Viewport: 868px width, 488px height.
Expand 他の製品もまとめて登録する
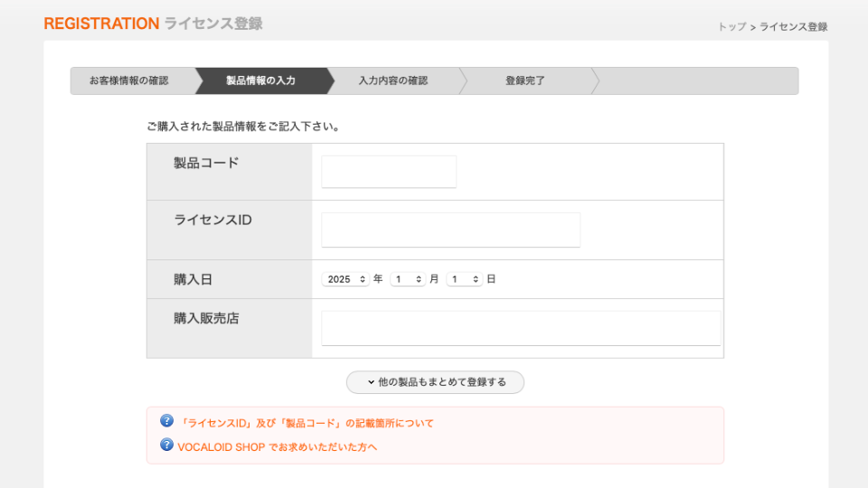[x=435, y=382]
